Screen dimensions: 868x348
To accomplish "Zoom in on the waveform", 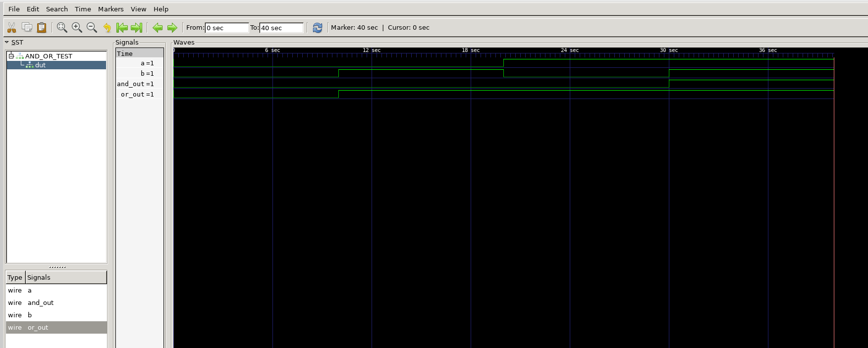I will tap(77, 28).
